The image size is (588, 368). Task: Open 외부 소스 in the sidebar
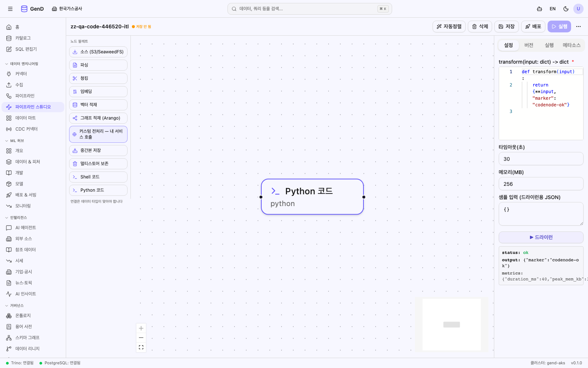(x=33, y=239)
